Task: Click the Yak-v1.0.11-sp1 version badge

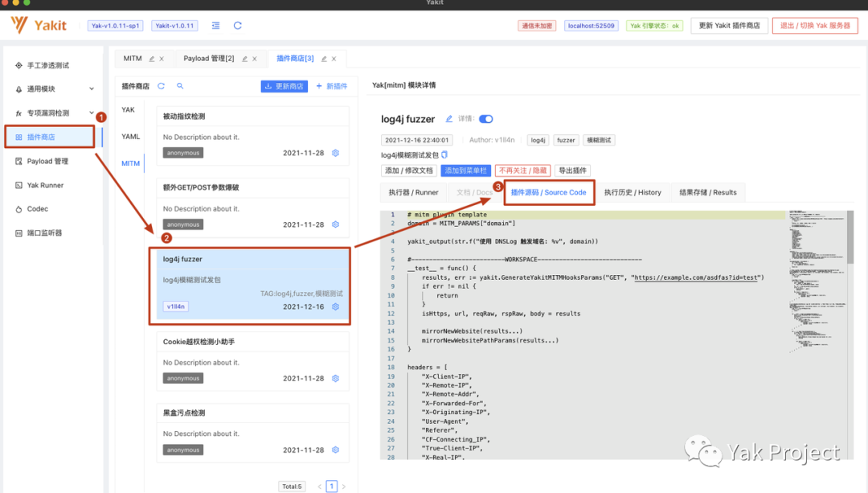Action: tap(115, 26)
